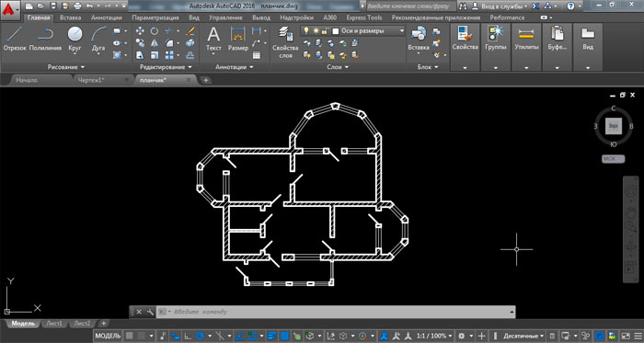This screenshot has width=644, height=343.
Task: Click the МСК coordinate system button
Action: [614, 159]
